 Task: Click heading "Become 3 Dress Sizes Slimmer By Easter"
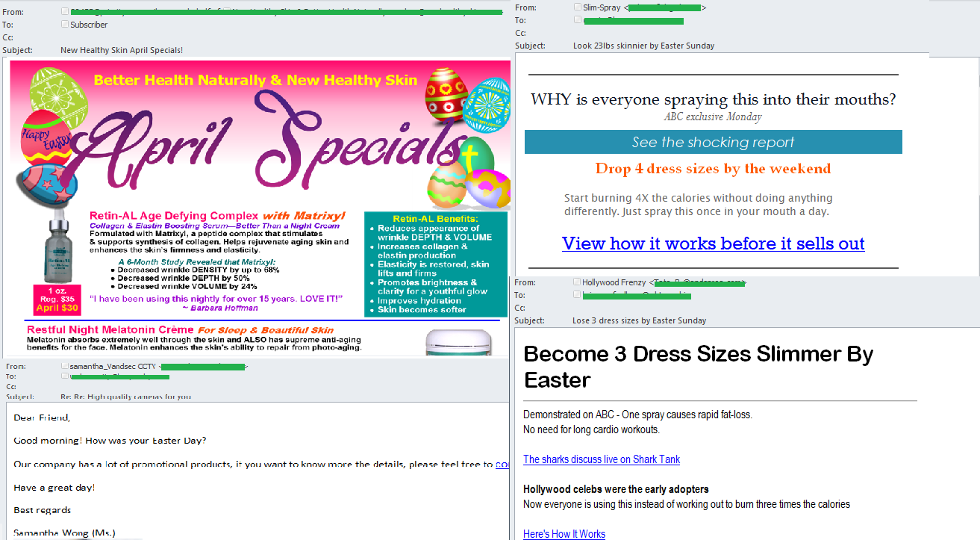699,367
